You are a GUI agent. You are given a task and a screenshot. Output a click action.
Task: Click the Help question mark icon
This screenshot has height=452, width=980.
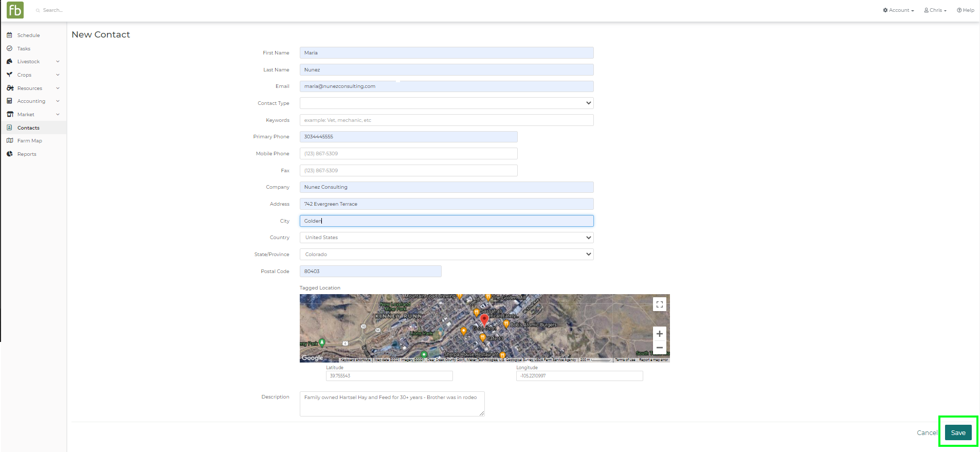tap(959, 10)
